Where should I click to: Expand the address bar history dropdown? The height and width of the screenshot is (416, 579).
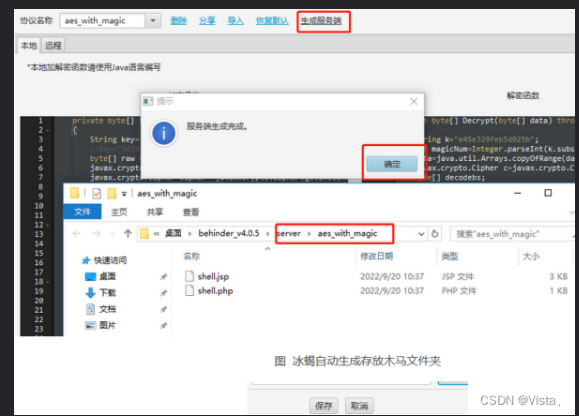click(x=421, y=234)
